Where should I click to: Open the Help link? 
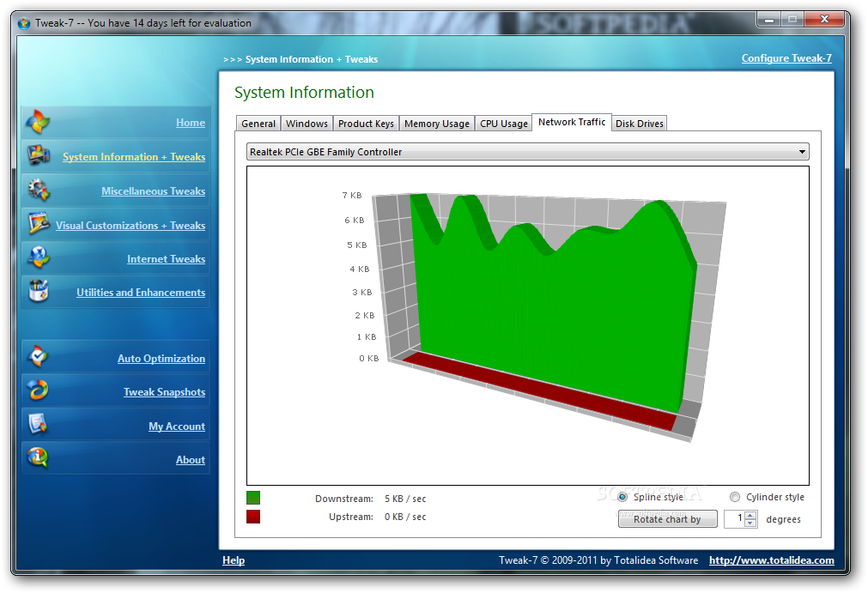(234, 560)
